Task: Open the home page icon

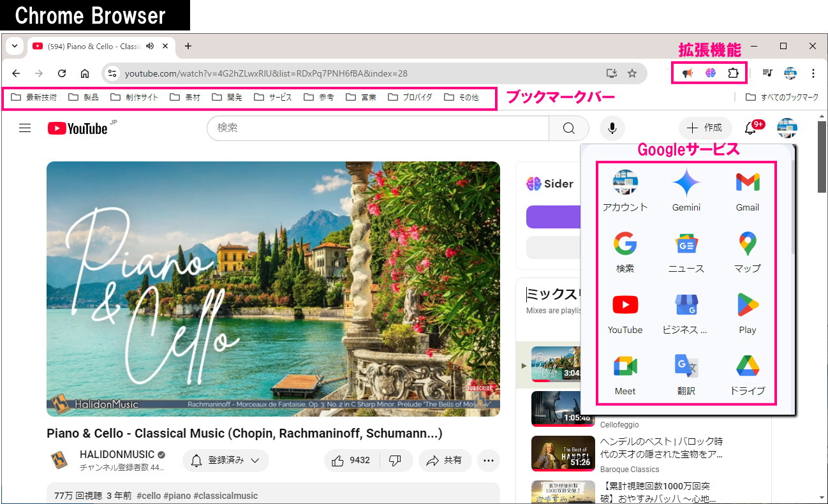Action: coord(85,73)
